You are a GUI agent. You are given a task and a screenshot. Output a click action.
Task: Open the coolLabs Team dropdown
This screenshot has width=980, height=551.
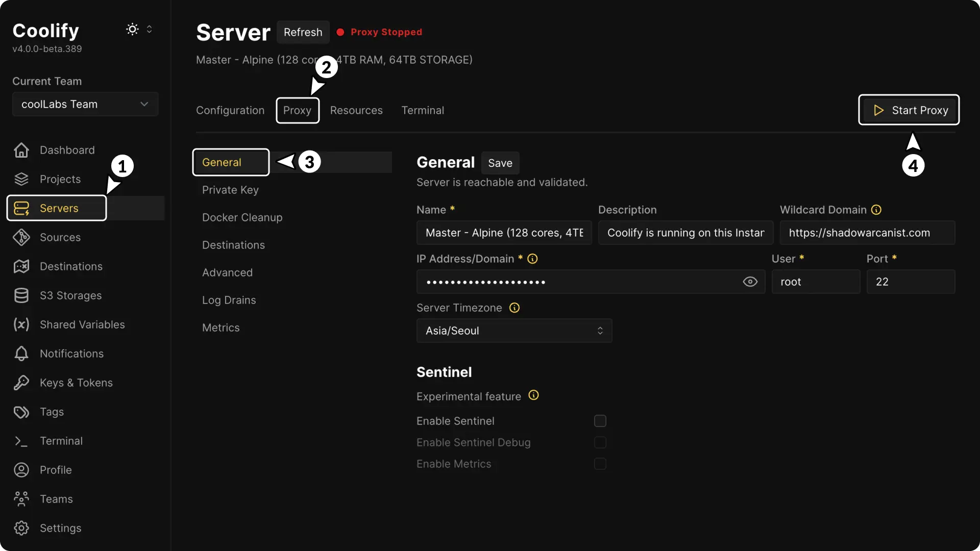pyautogui.click(x=85, y=104)
